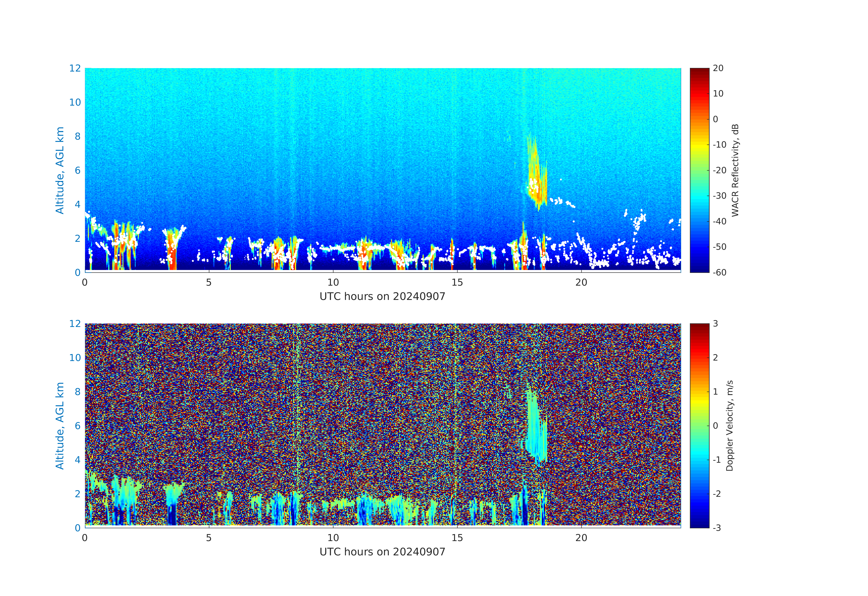The height and width of the screenshot is (596, 868).
Task: Click y-axis tick 8 on bottom plot
Action: coord(77,392)
